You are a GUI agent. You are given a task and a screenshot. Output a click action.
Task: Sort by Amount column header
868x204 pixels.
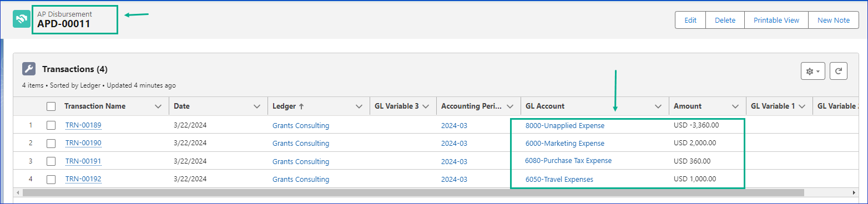(688, 106)
